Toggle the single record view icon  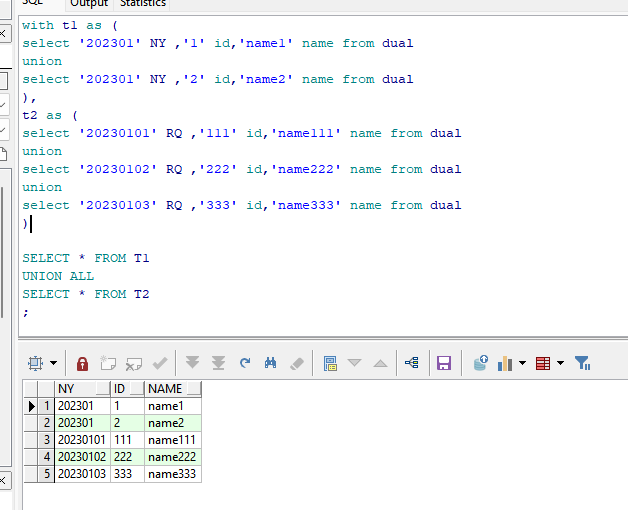330,363
